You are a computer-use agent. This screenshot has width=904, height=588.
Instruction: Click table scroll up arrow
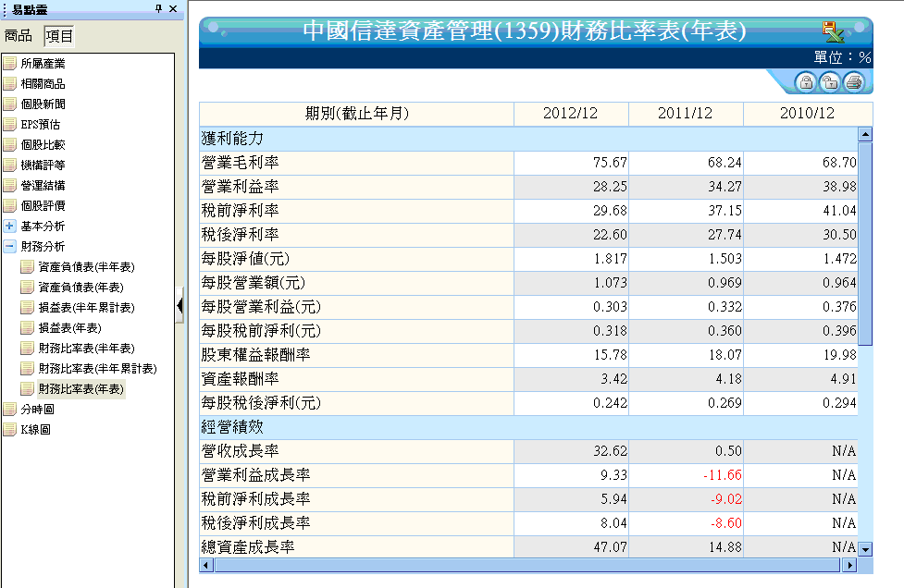point(865,134)
